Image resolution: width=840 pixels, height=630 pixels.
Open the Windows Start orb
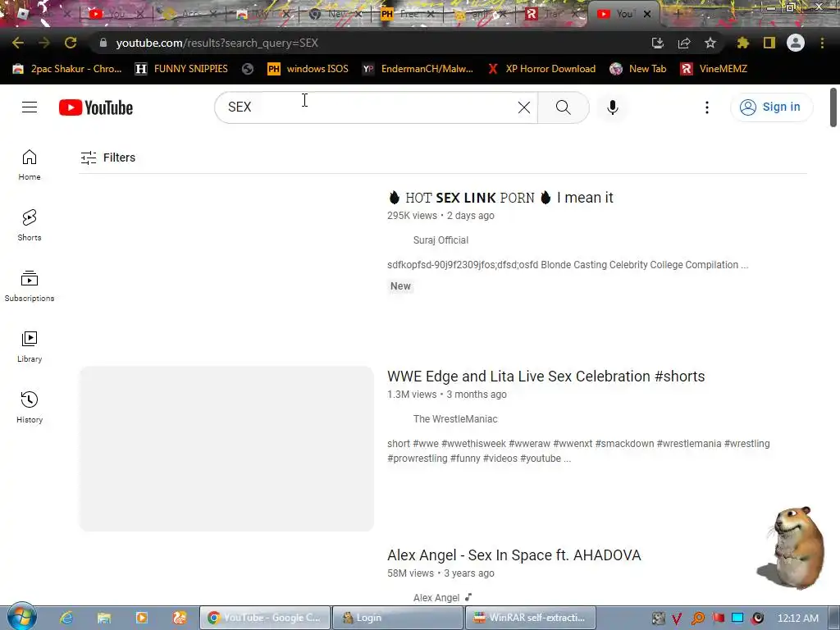[x=21, y=617]
